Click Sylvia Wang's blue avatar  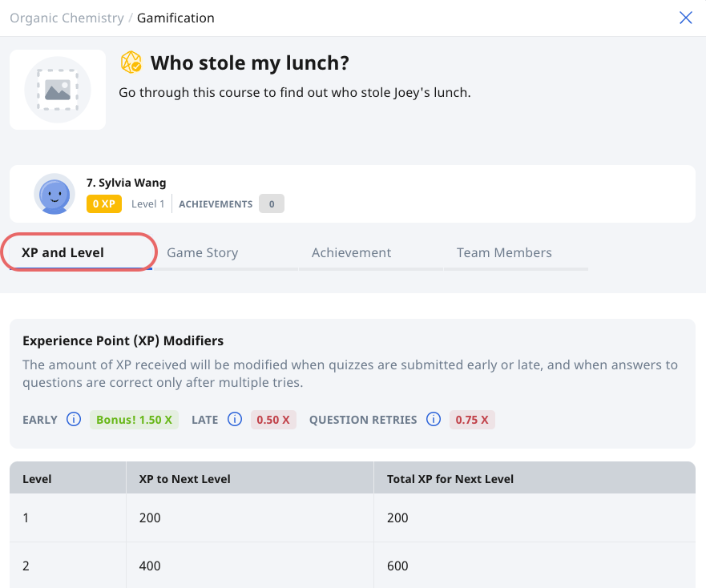coord(54,194)
